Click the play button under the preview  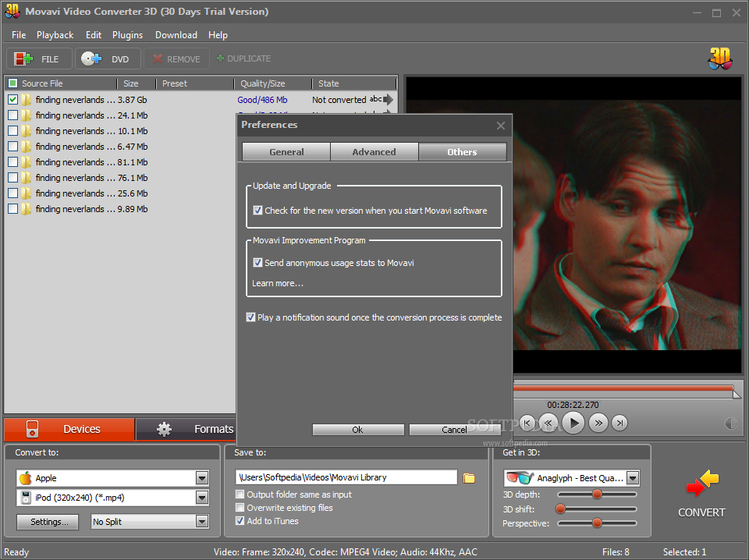coord(573,423)
